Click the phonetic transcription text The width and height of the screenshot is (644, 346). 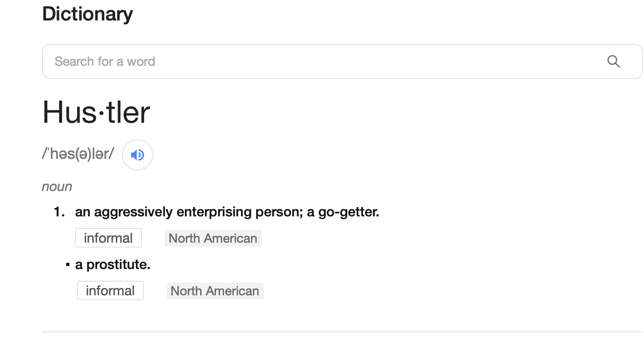[x=78, y=154]
